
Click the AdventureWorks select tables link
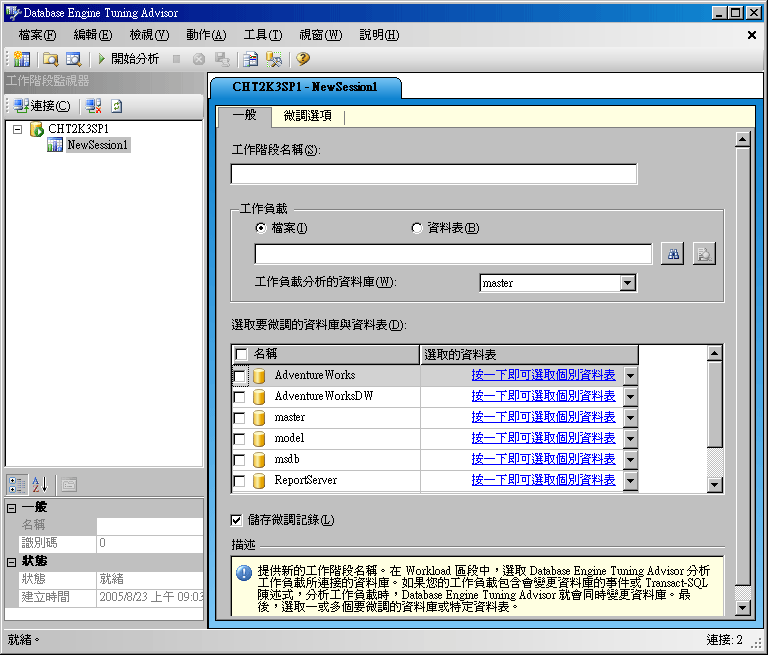click(x=543, y=375)
